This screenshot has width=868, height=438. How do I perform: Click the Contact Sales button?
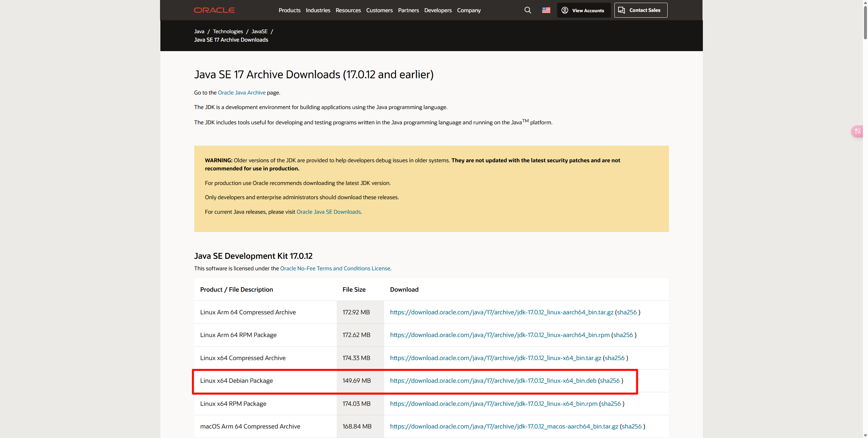(640, 10)
